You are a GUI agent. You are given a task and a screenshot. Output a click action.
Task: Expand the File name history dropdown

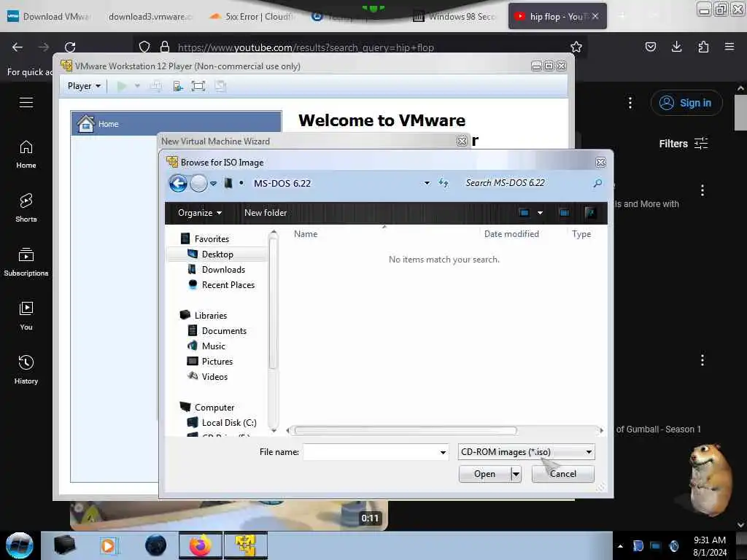pyautogui.click(x=443, y=452)
